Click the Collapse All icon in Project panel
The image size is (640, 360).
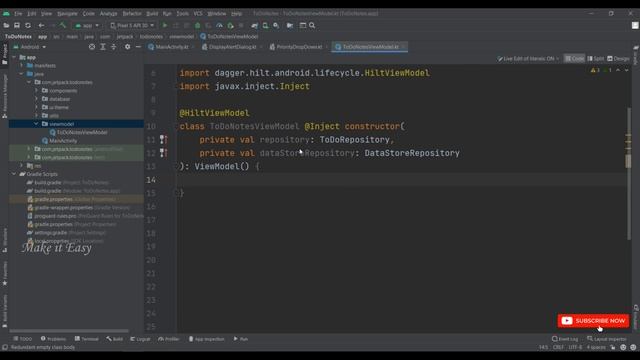coord(113,47)
